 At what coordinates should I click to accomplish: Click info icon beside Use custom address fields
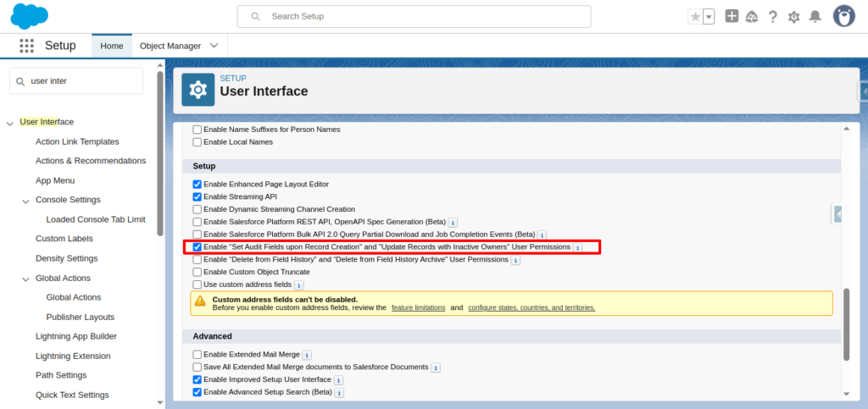[x=299, y=285]
